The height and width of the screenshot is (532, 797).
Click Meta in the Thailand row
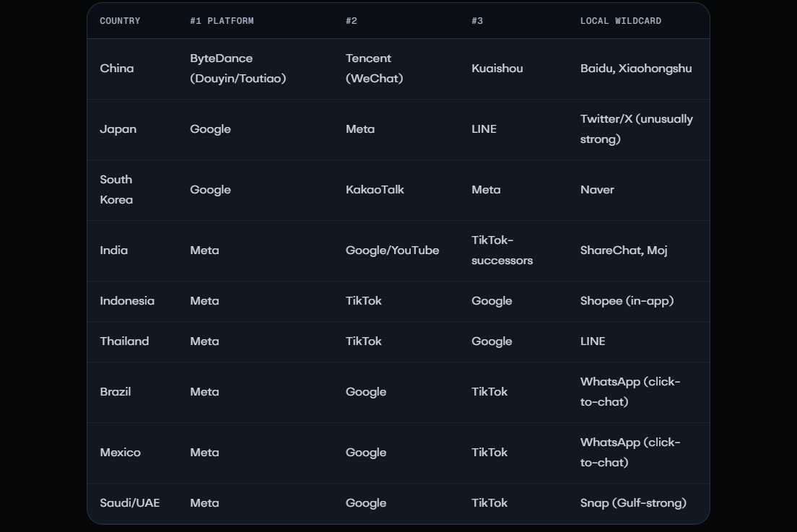click(205, 341)
